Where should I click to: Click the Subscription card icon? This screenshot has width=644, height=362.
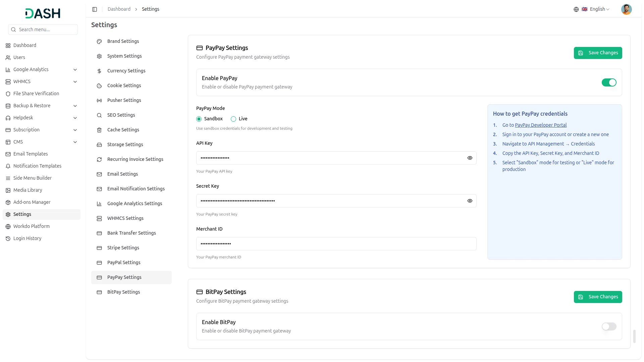[8, 130]
